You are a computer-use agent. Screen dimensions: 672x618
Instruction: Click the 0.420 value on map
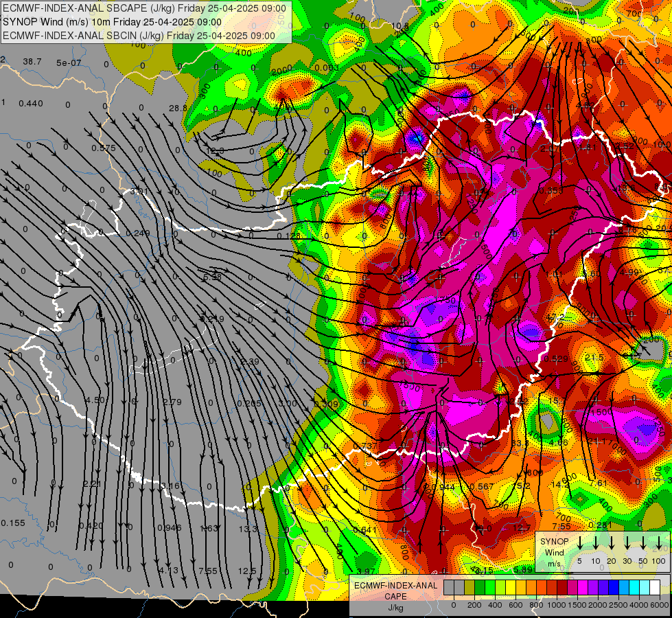point(91,526)
